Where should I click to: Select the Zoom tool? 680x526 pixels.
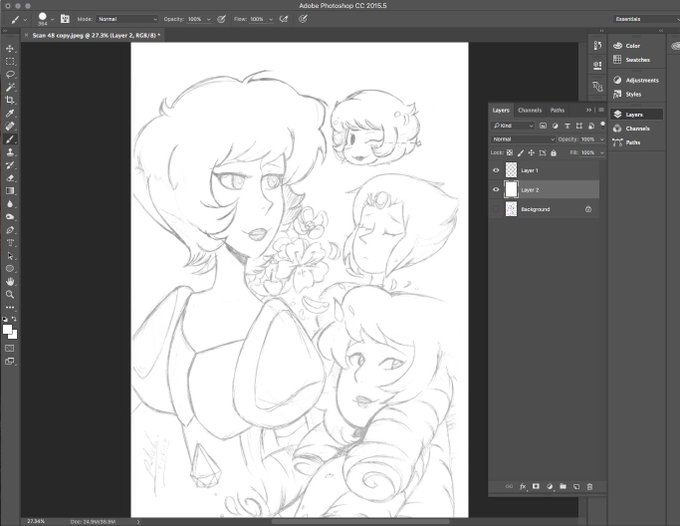point(10,294)
